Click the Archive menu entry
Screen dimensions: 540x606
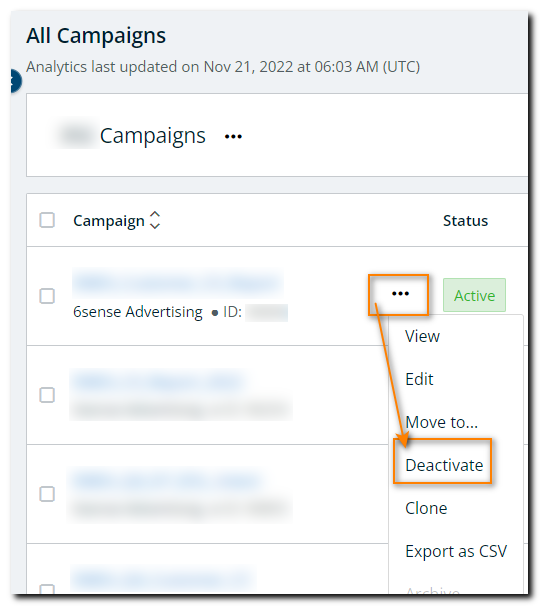[x=433, y=591]
